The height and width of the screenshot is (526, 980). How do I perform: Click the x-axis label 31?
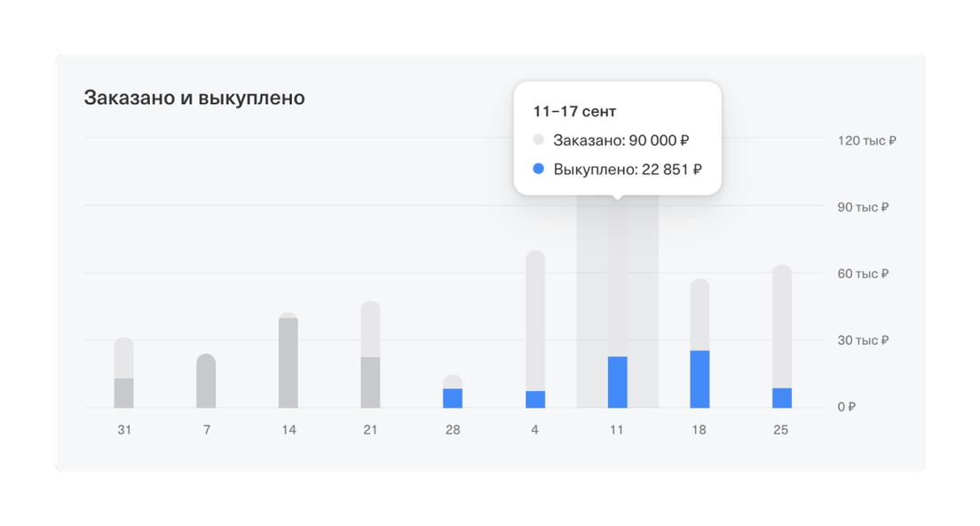coord(124,430)
